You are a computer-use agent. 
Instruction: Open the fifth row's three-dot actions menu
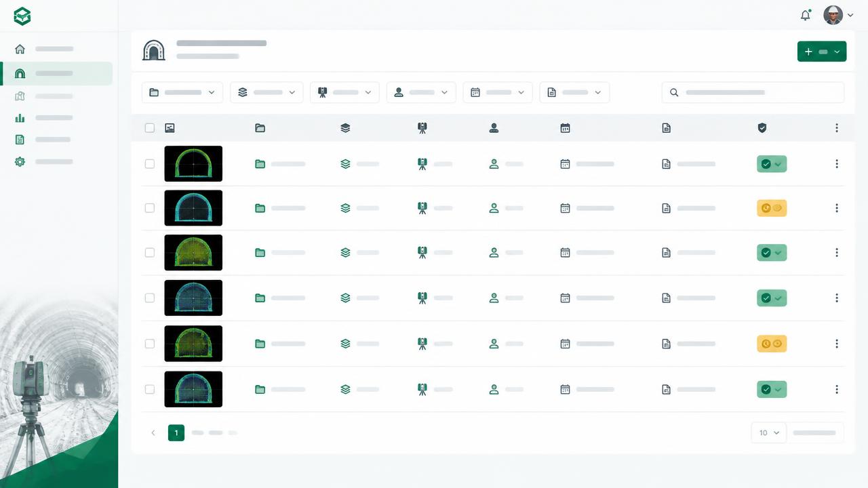coord(837,344)
